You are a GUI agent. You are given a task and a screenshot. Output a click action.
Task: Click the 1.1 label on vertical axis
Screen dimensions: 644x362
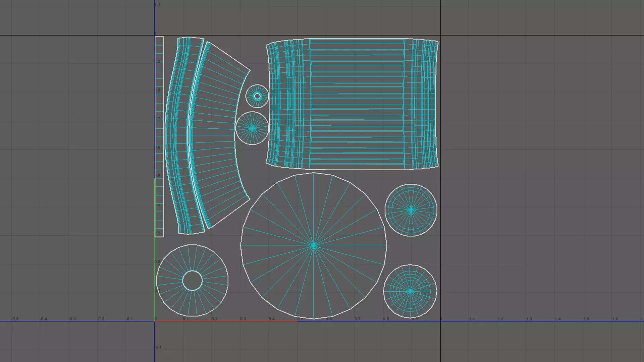(x=157, y=5)
